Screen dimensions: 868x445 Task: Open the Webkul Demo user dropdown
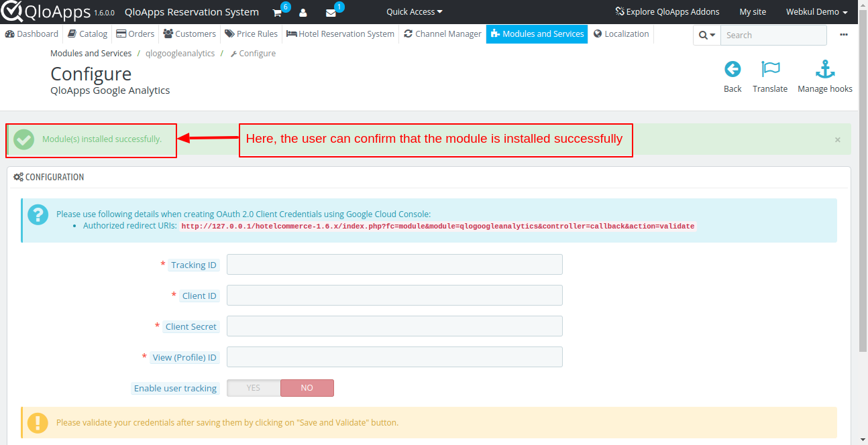(x=816, y=12)
